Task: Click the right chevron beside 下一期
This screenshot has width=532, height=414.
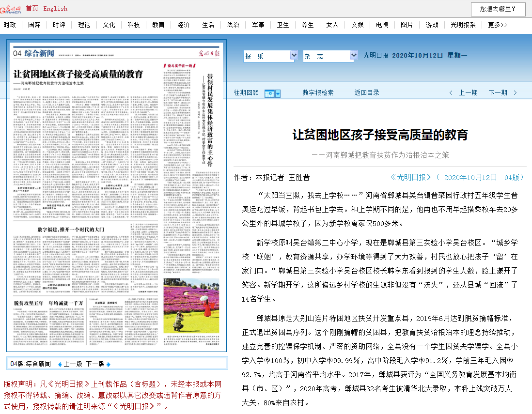Action: click(515, 93)
